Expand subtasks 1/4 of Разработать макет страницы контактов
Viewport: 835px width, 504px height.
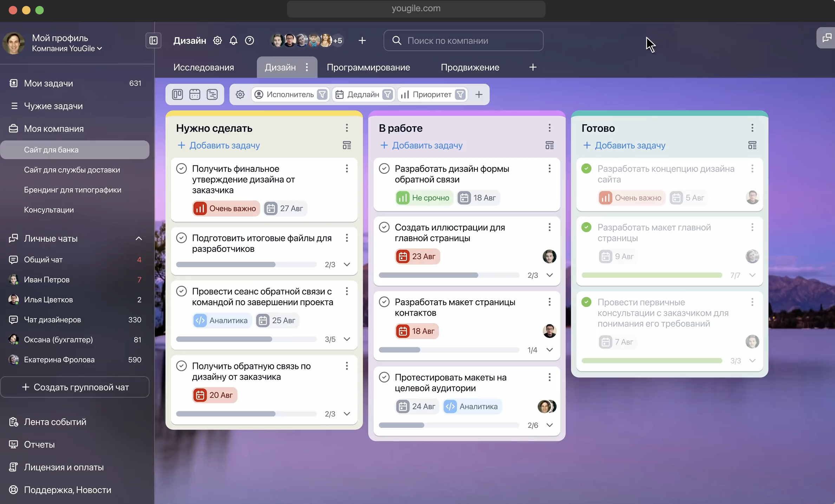(550, 350)
